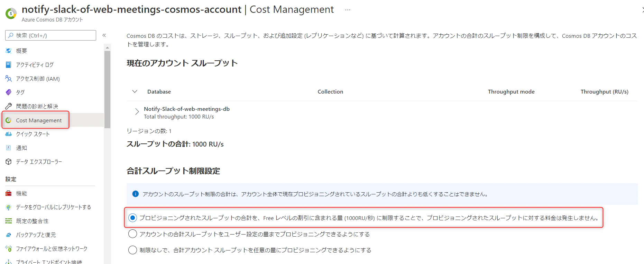Open データ エクスプローラー menu item
The height and width of the screenshot is (264, 644).
pyautogui.click(x=39, y=162)
